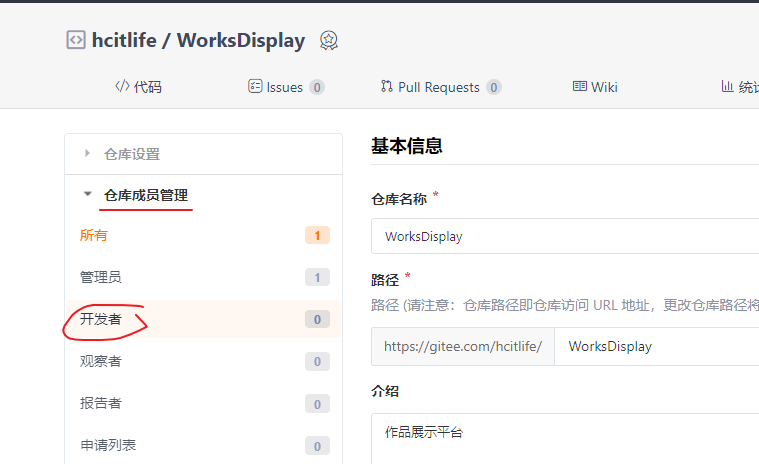This screenshot has height=464, width=759.
Task: Click the grey 路径 notice text
Action: (565, 305)
